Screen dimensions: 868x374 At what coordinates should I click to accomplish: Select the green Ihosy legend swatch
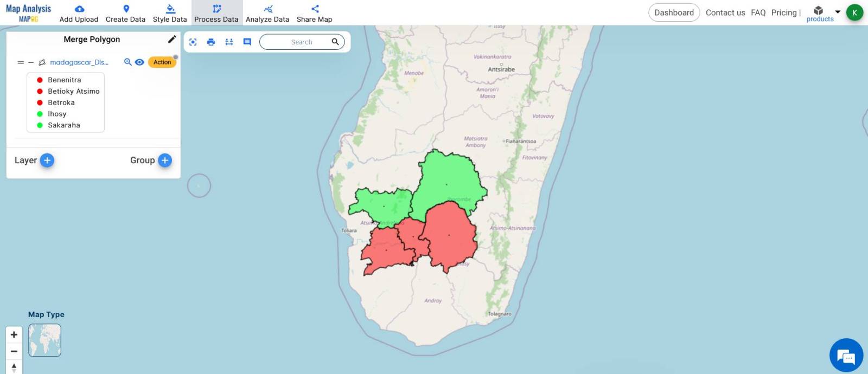point(40,114)
